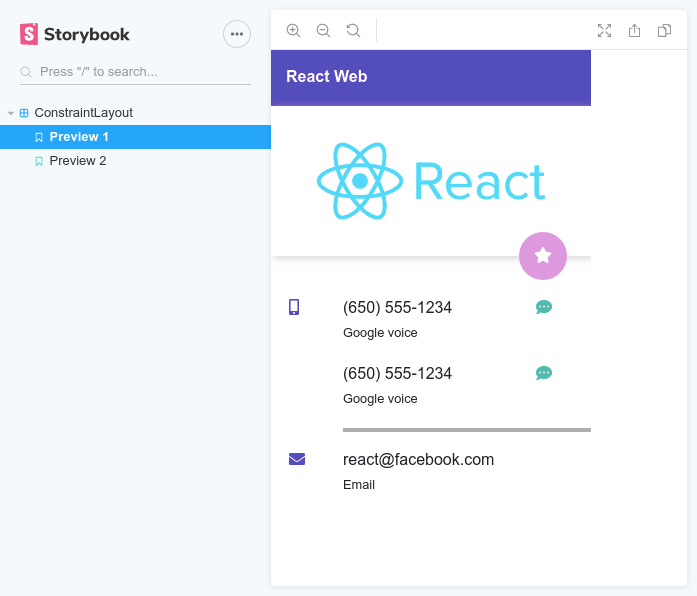Viewport: 697px width, 596px height.
Task: Click the React Web header title
Action: pos(327,76)
